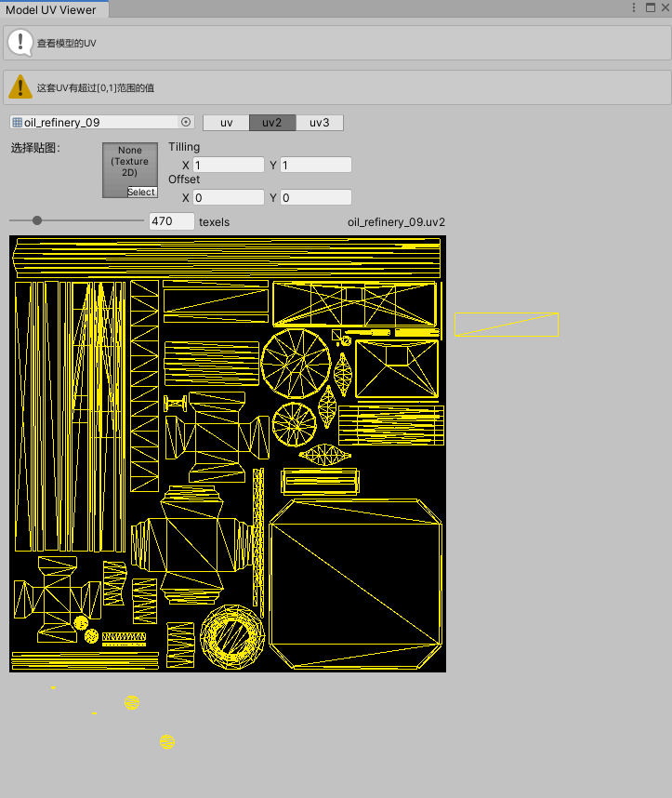Click the info icon in the top message box
Viewport: 672px width, 798px height.
coord(20,43)
